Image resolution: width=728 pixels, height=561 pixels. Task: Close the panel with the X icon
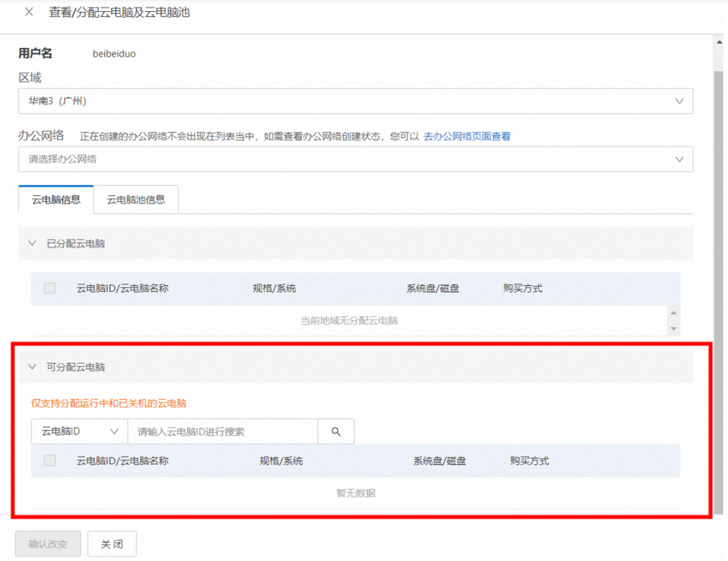[x=29, y=12]
